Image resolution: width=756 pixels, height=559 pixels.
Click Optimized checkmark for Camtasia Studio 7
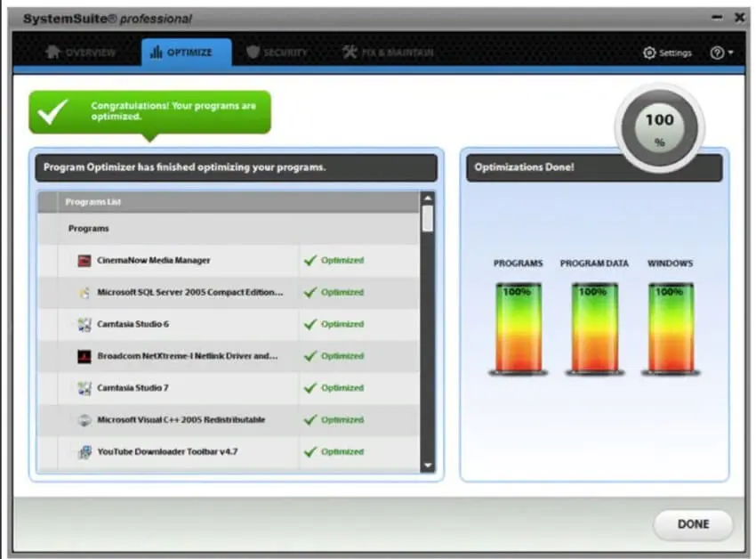coord(310,387)
